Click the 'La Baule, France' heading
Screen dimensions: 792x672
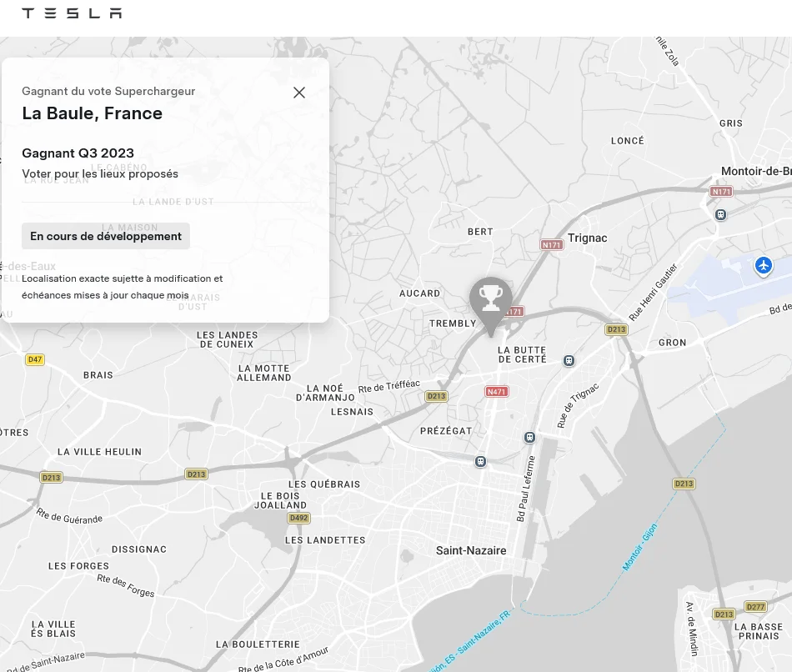(92, 113)
